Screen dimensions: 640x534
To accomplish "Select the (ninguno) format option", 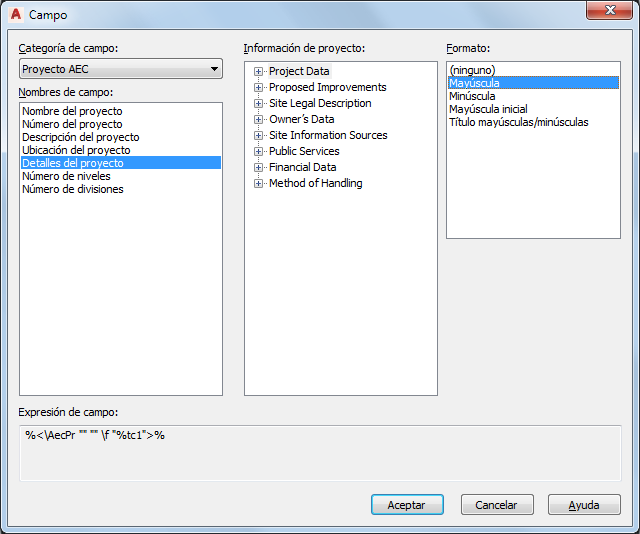I will click(473, 70).
